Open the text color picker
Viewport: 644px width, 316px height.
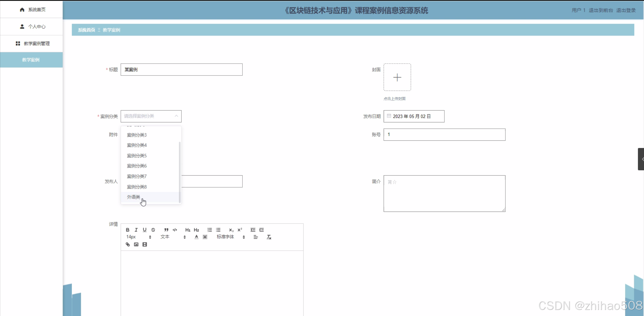coord(196,237)
